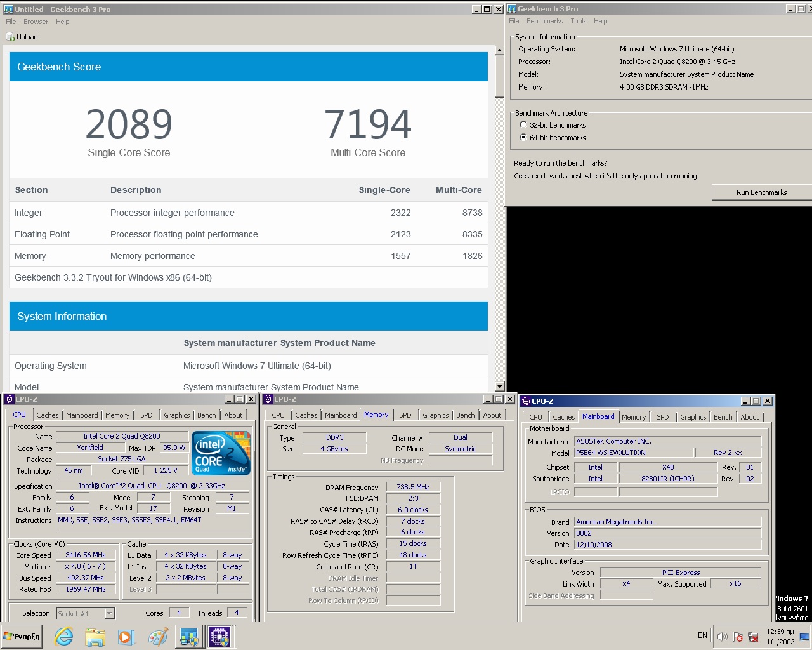Click title icon of CPU-Z Memory-tab window
Screen dimensions: 812x650
(x=268, y=399)
